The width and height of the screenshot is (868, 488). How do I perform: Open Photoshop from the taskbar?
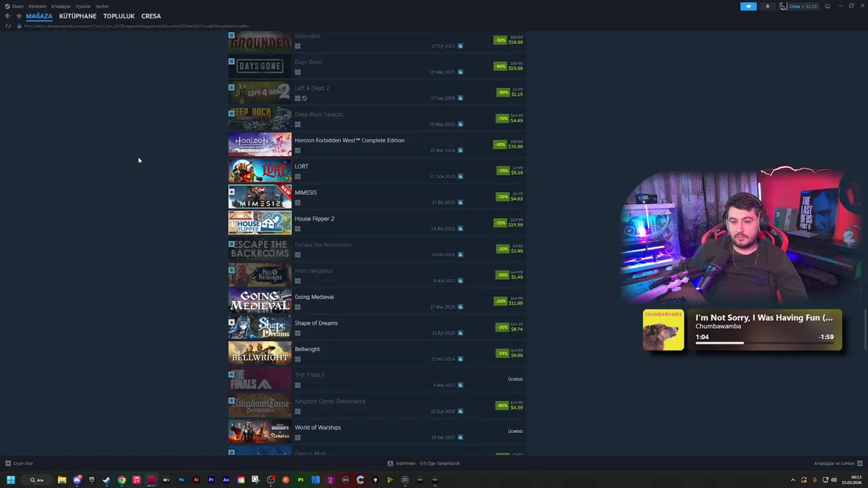click(x=181, y=480)
